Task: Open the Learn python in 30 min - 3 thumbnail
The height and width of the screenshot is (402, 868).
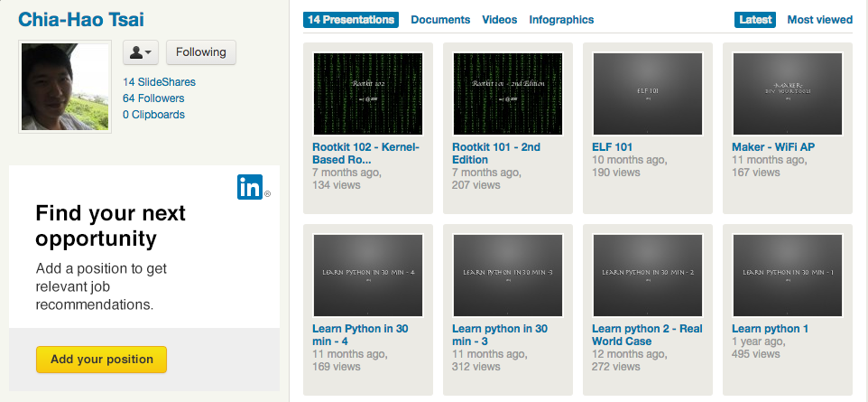Action: point(508,275)
